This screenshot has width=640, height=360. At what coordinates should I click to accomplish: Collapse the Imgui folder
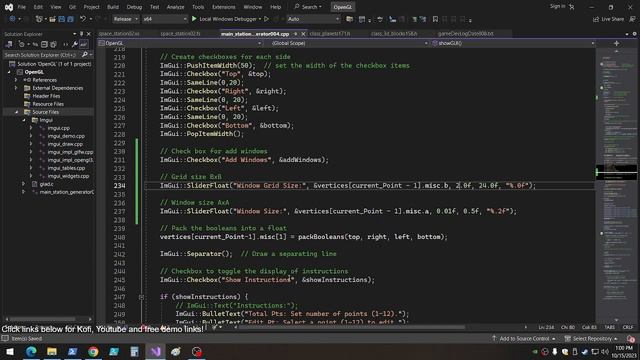24,120
